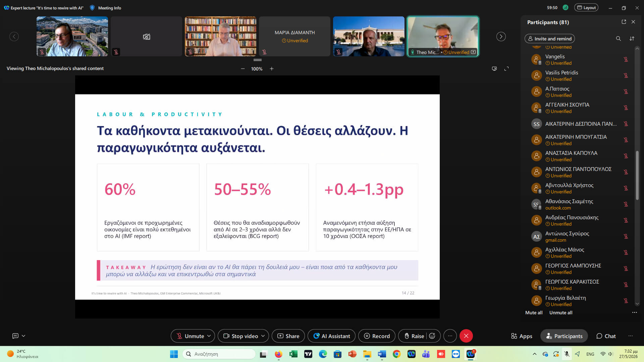Open Microsoft Edge from taskbar
The image size is (644, 362).
[x=323, y=354]
